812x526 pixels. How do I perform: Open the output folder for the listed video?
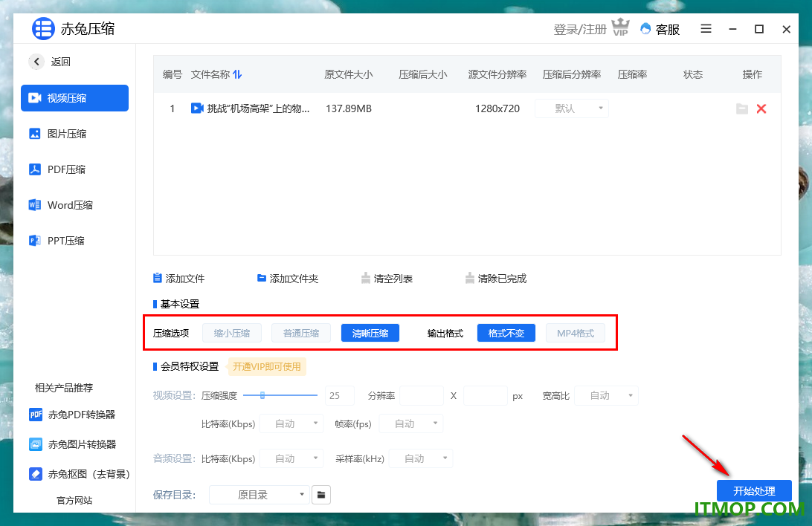coord(742,108)
